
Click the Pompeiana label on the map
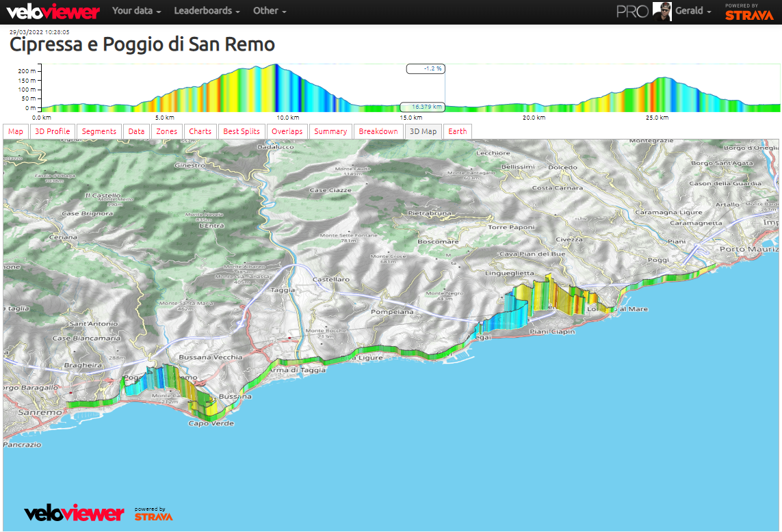pyautogui.click(x=392, y=312)
